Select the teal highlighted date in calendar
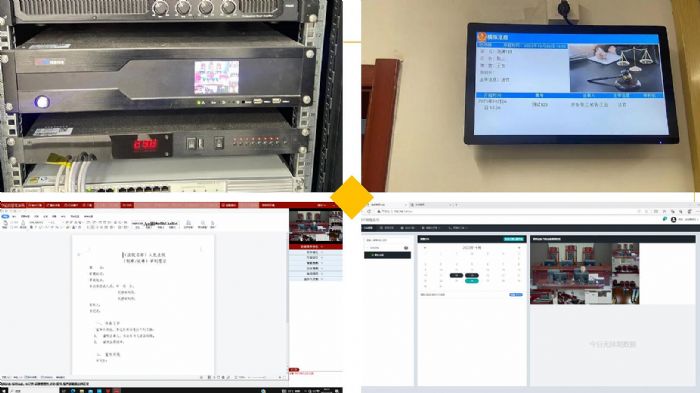700x393 pixels. click(472, 281)
